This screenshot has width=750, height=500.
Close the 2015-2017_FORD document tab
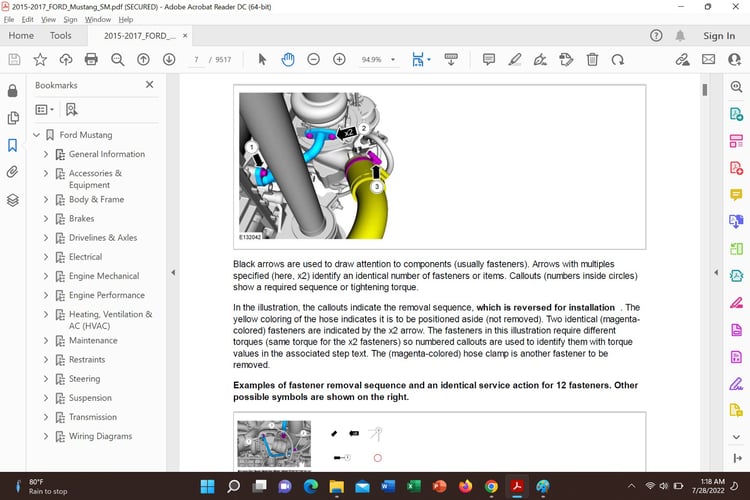pyautogui.click(x=185, y=35)
